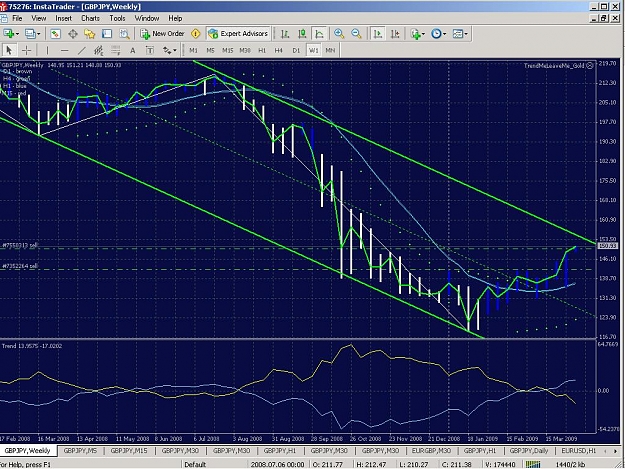Open the Help menu

coord(175,18)
